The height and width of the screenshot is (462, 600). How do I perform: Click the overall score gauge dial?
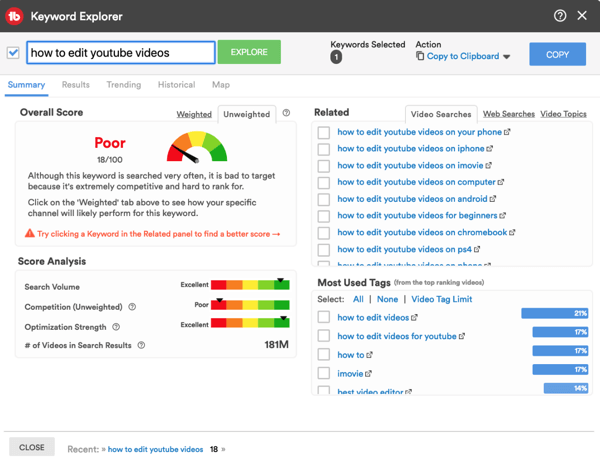(197, 146)
